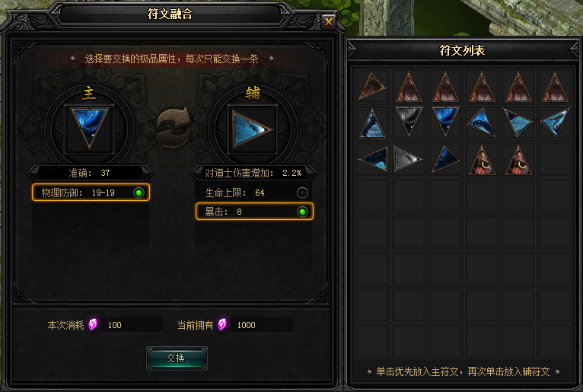Screen dimensions: 583x392
Task: Click the swap arrows icon between rune slots
Action: [x=173, y=129]
